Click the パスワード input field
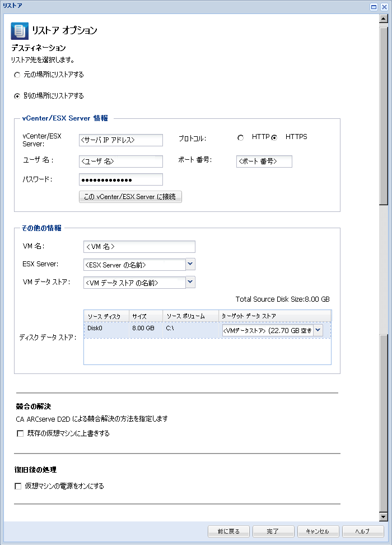 pos(121,179)
